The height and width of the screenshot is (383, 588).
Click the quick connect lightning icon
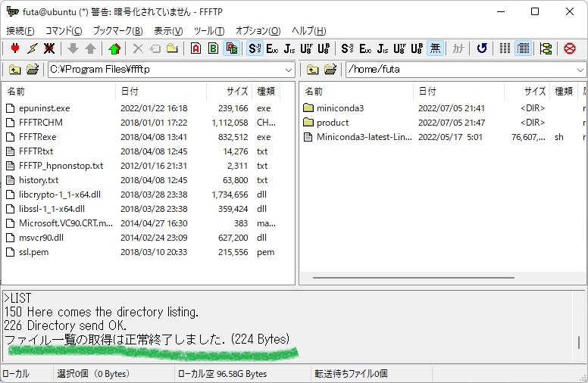[32, 48]
